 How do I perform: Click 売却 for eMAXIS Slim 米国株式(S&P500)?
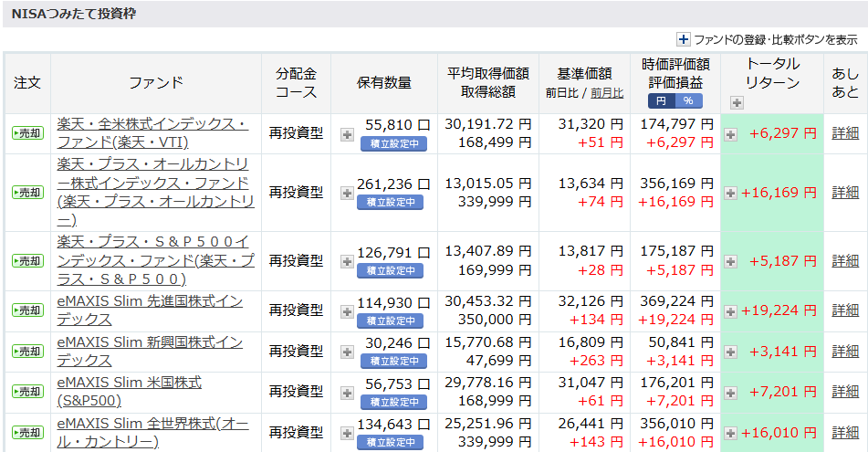pos(27,392)
